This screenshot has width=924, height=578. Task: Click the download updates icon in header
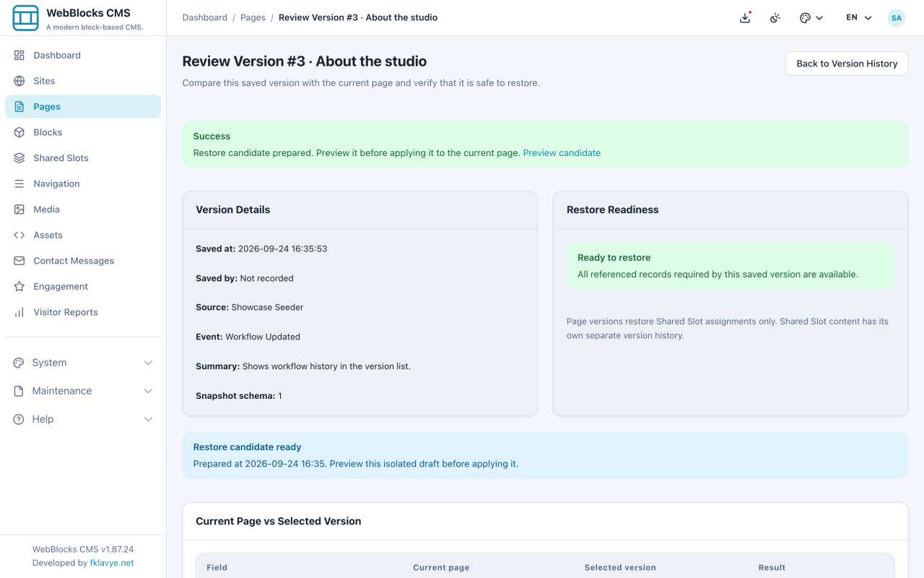click(x=745, y=17)
